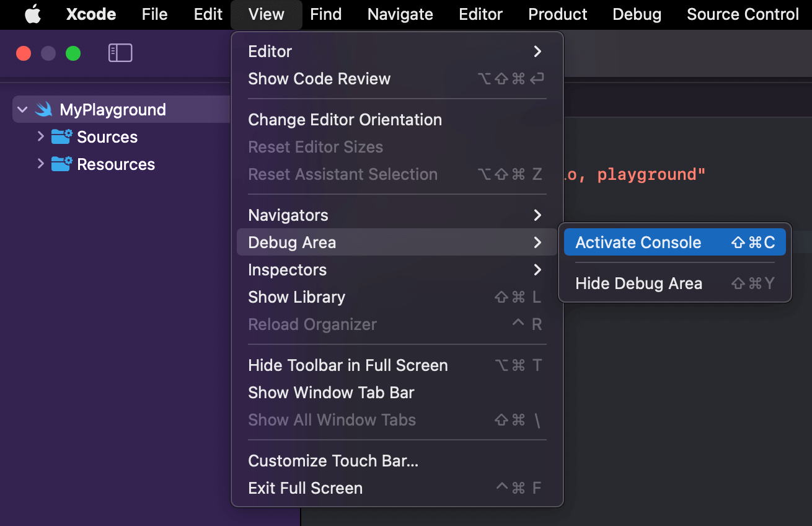Open the Find menu
Screen dimensions: 812x526
[326, 14]
